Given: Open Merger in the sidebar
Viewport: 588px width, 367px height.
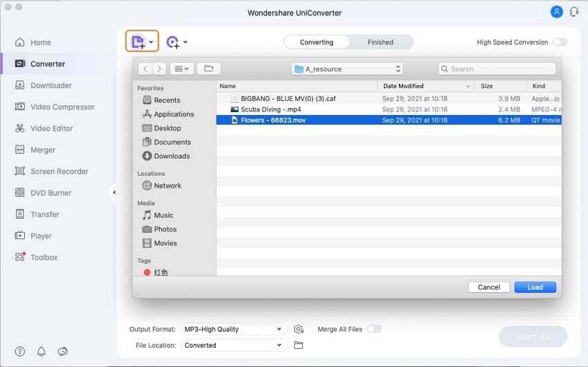Looking at the screenshot, I should (35, 150).
